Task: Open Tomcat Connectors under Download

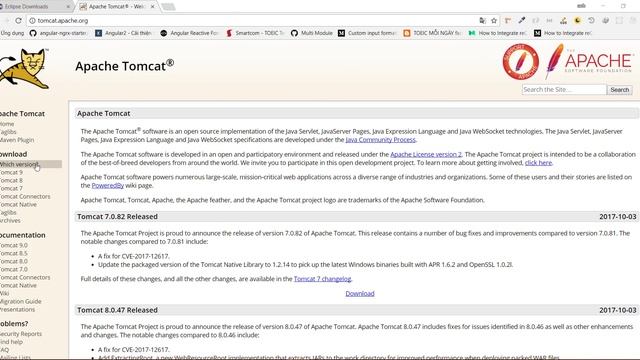Action: click(25, 196)
